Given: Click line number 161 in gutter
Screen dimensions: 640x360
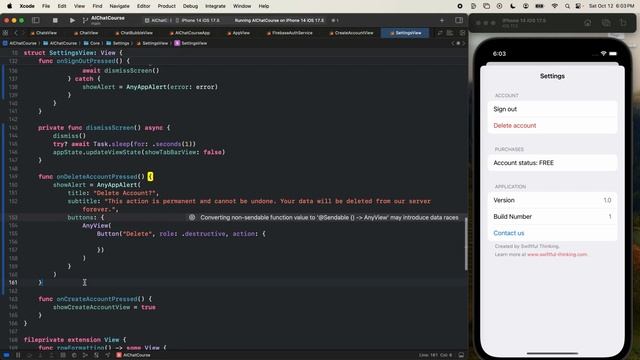Looking at the screenshot, I should [13, 282].
